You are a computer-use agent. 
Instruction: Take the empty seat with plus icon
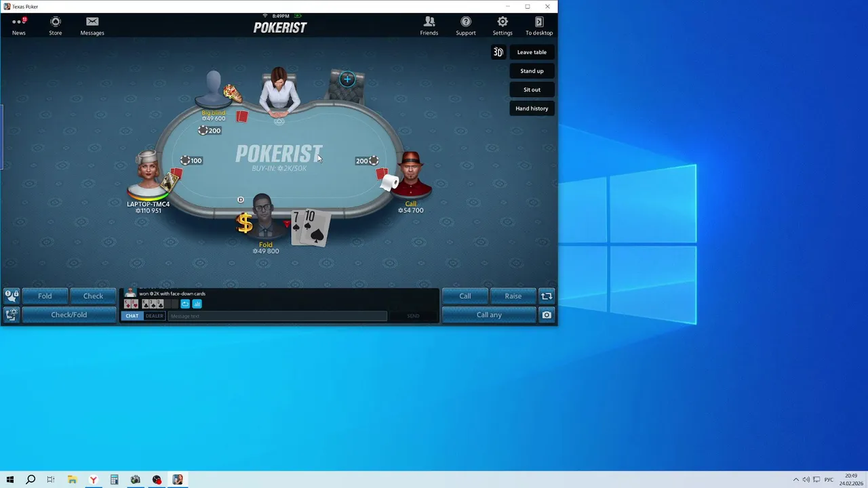coord(347,79)
